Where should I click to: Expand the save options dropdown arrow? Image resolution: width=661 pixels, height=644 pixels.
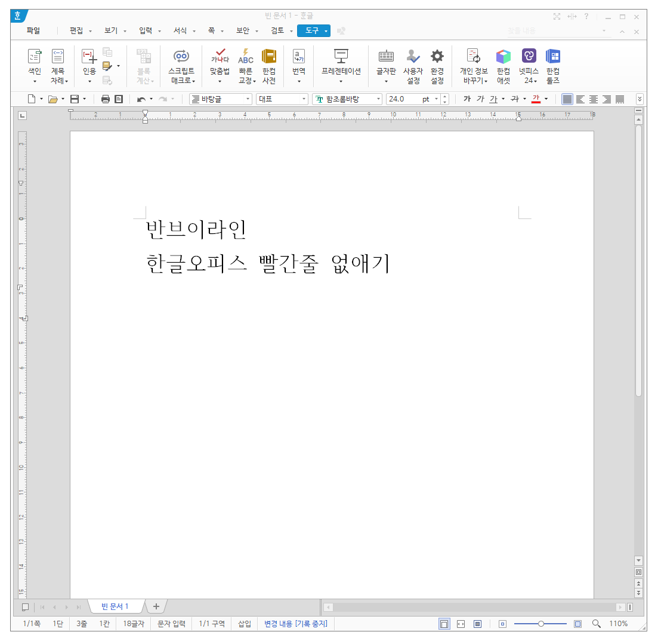coord(85,99)
